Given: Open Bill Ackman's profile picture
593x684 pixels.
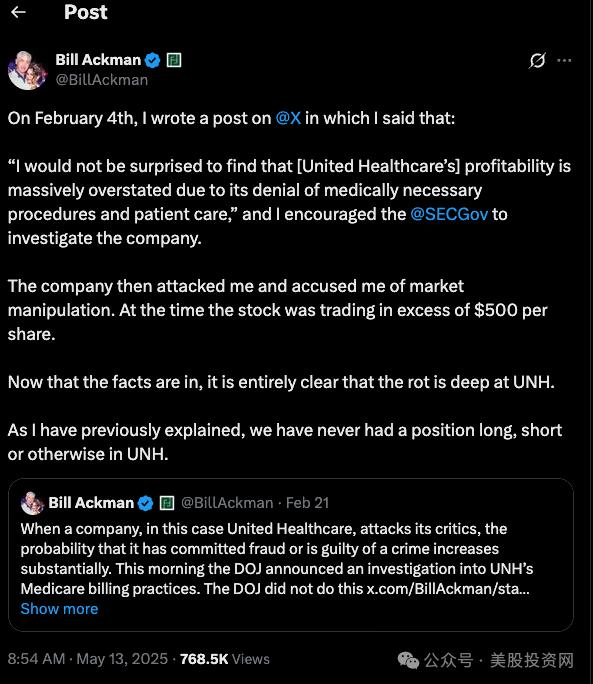Looking at the screenshot, I should tap(27, 70).
